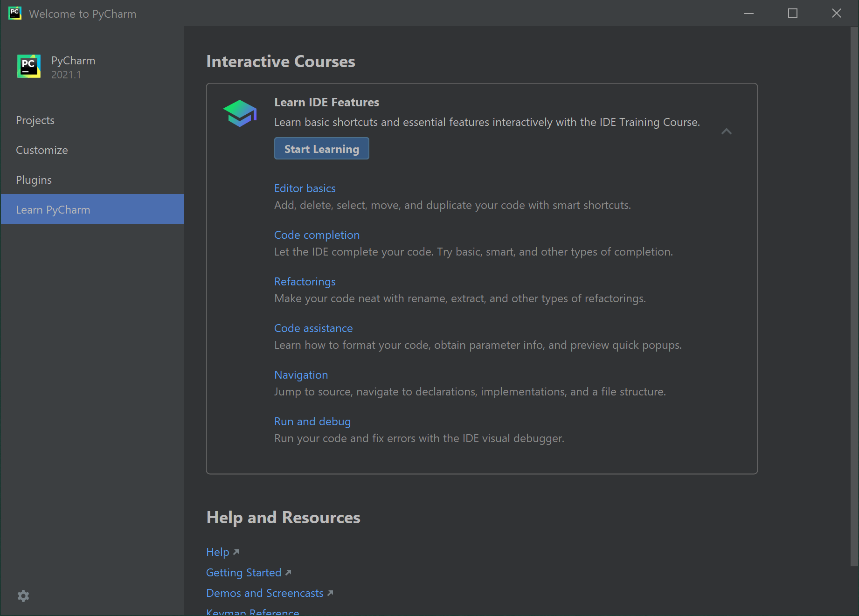Open the Code assistance lesson

click(x=313, y=328)
